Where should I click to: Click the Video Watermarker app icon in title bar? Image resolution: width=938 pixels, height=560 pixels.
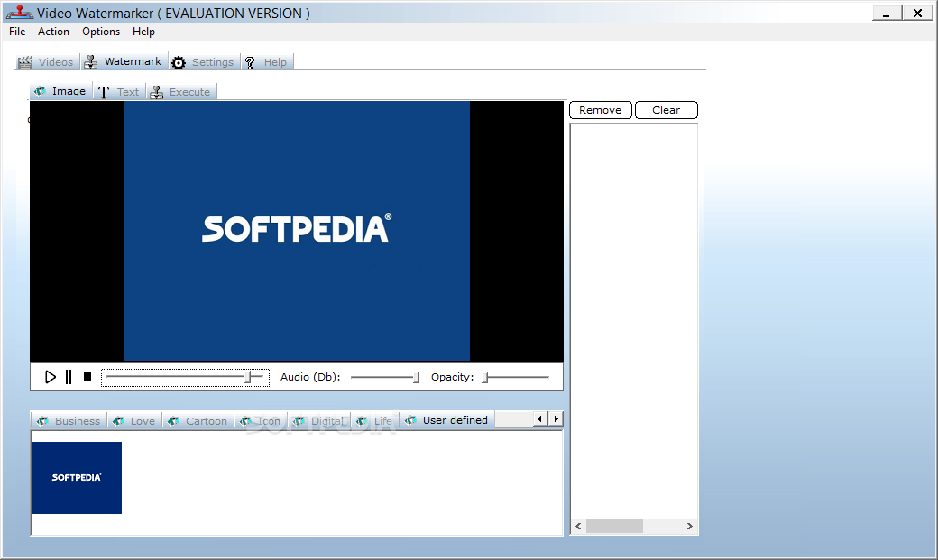click(x=20, y=13)
